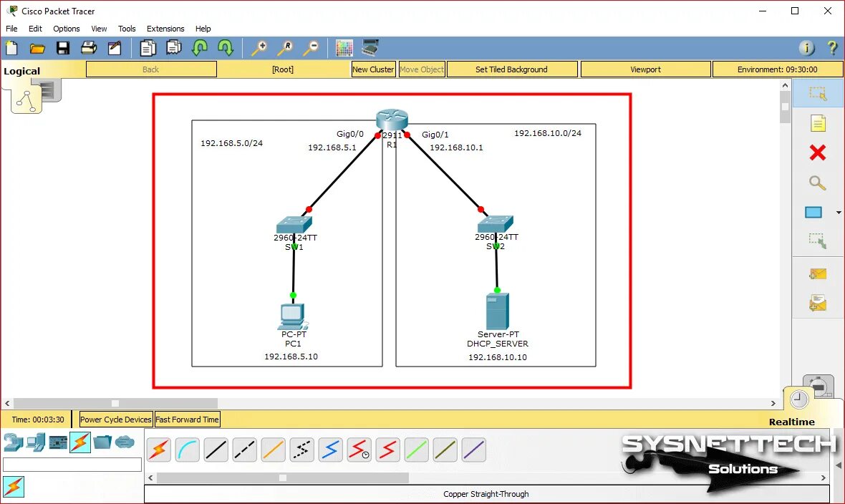Print the workspace using the printer icon
The height and width of the screenshot is (504, 845).
(88, 48)
